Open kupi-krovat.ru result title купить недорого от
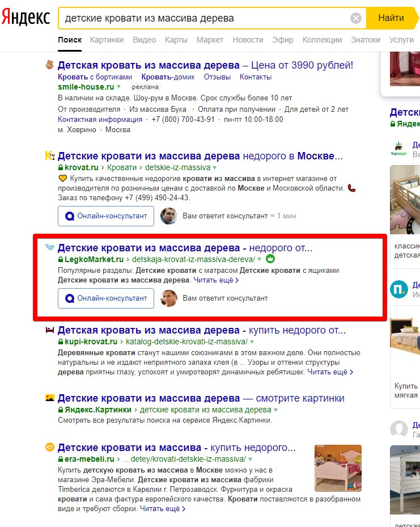The height and width of the screenshot is (527, 420). click(x=202, y=330)
